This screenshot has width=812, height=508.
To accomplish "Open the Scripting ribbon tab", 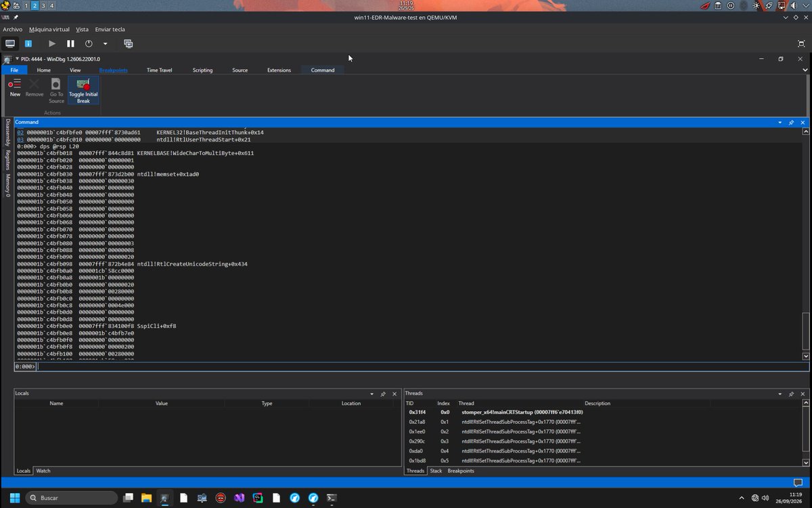I will coord(202,70).
